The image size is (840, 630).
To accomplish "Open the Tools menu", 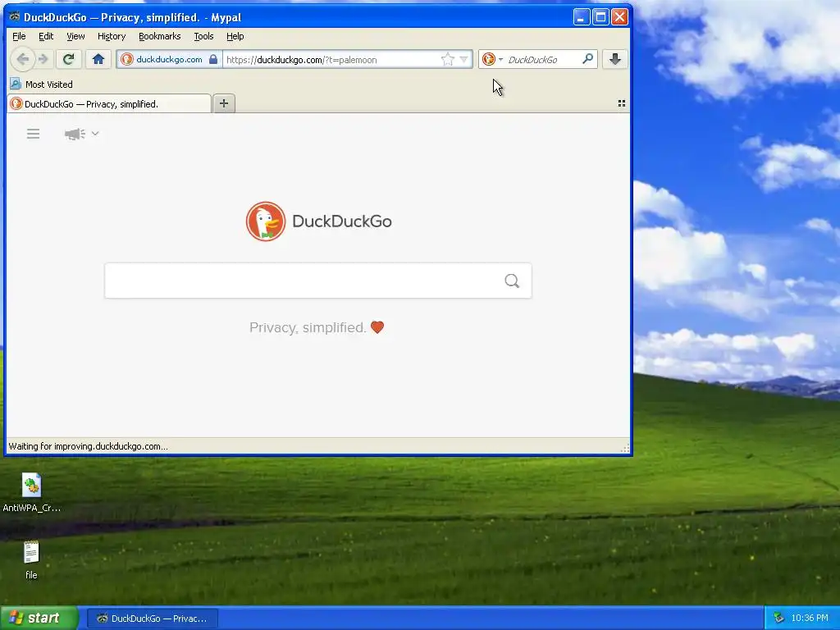I will [x=203, y=36].
